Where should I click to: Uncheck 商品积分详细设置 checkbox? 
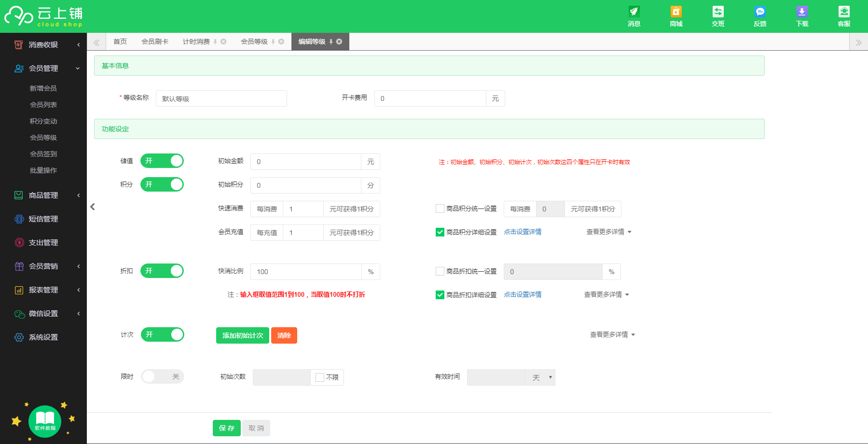(440, 232)
